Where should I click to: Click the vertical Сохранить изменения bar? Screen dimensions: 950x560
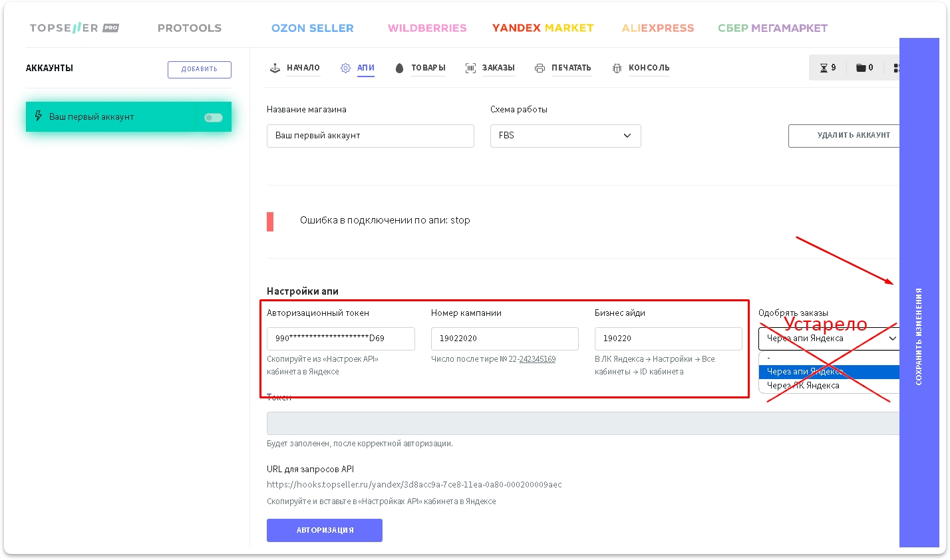coord(919,293)
